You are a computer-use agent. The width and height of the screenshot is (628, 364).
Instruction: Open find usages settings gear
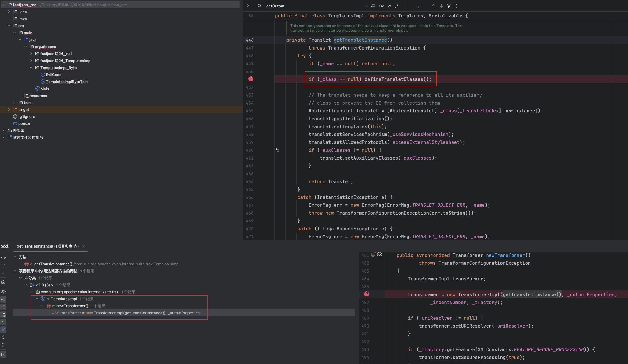pos(3,282)
